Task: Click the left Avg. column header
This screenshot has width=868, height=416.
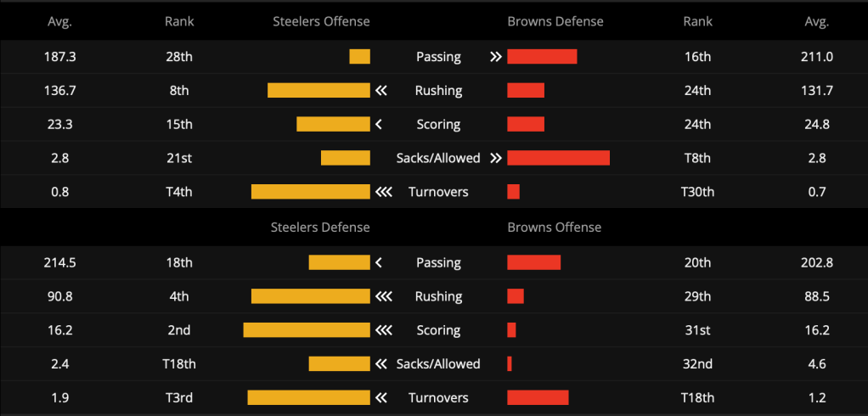Action: [x=59, y=22]
